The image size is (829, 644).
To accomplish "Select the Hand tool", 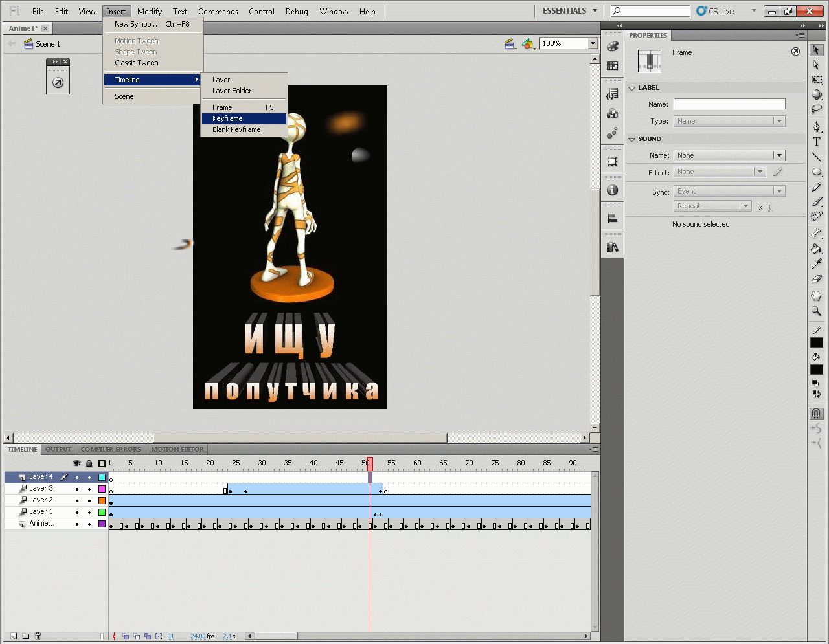I will (816, 296).
